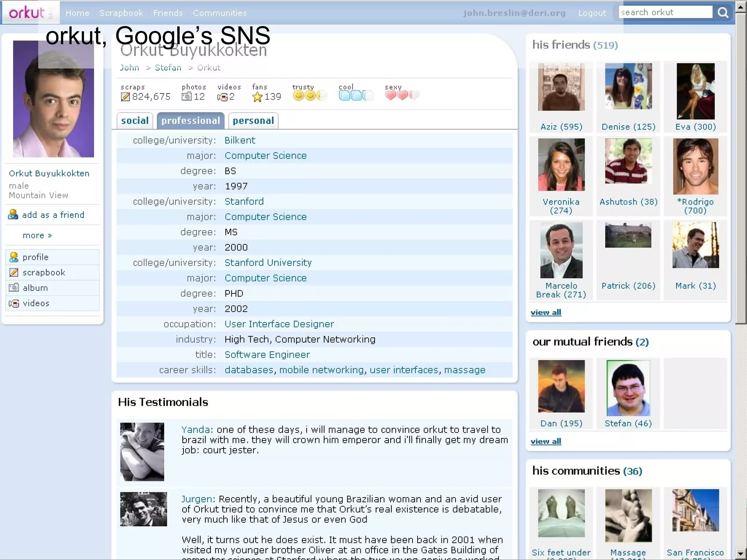Click in the search orkut field

[666, 12]
